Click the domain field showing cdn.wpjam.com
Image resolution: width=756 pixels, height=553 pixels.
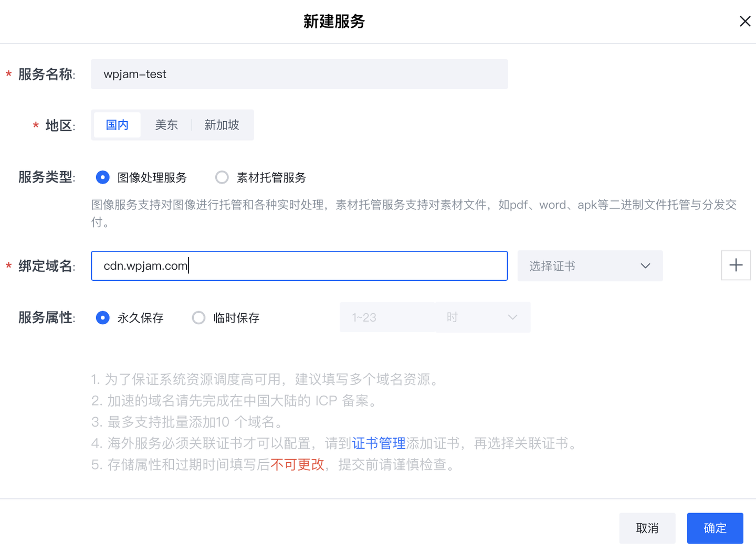pos(299,265)
